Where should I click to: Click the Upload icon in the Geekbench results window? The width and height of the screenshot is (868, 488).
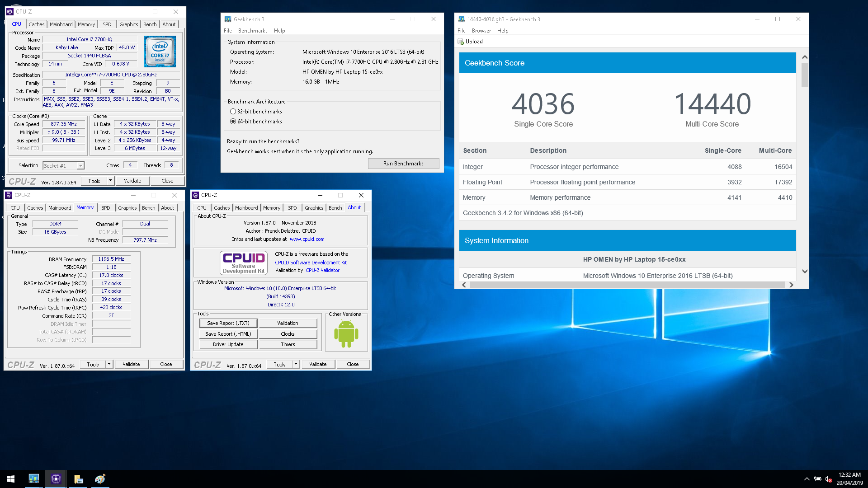point(461,42)
